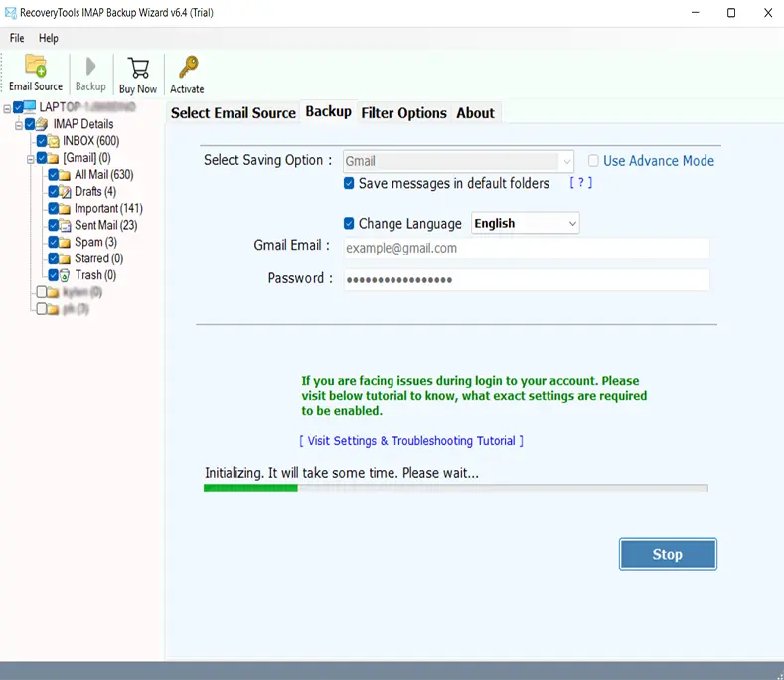The height and width of the screenshot is (680, 784).
Task: Switch to the Backup tab
Action: click(329, 111)
